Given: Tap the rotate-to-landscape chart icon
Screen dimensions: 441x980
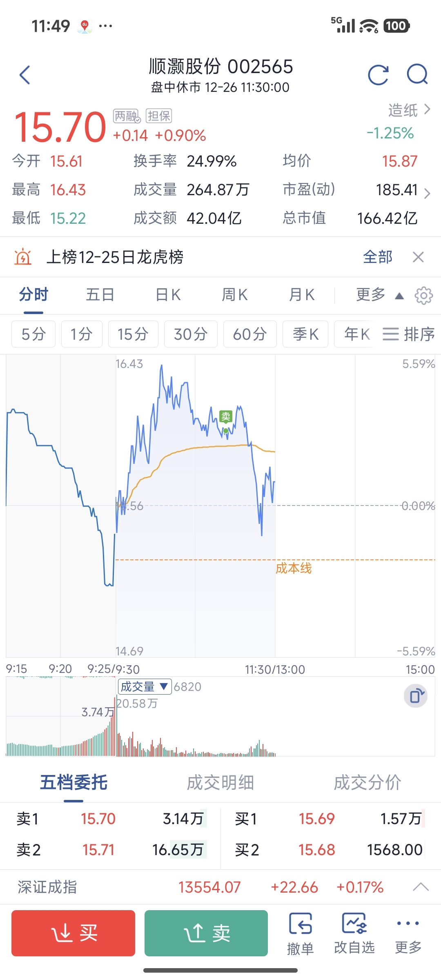Looking at the screenshot, I should click(x=416, y=696).
